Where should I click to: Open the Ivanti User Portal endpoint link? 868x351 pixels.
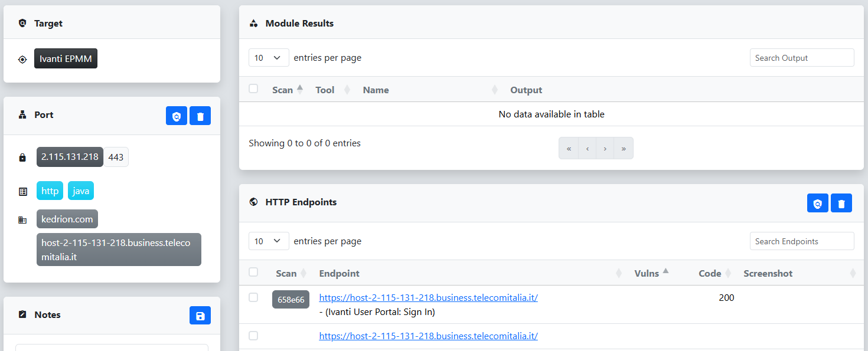428,298
